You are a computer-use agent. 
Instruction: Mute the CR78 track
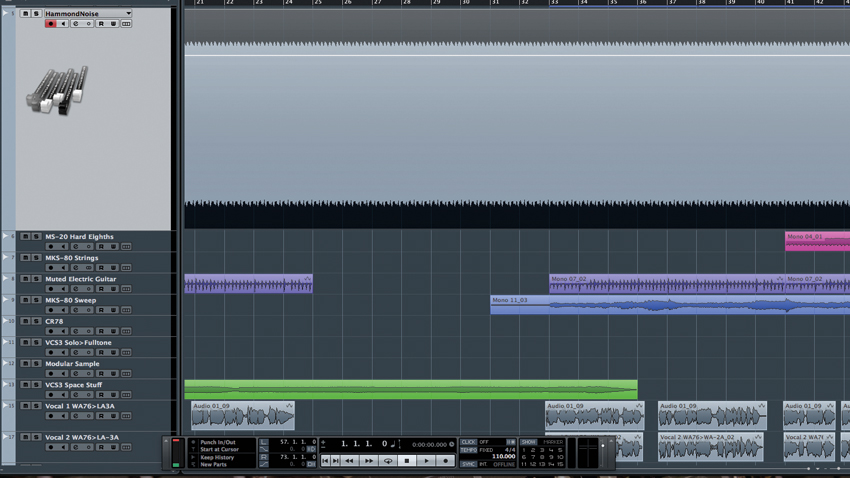click(25, 321)
